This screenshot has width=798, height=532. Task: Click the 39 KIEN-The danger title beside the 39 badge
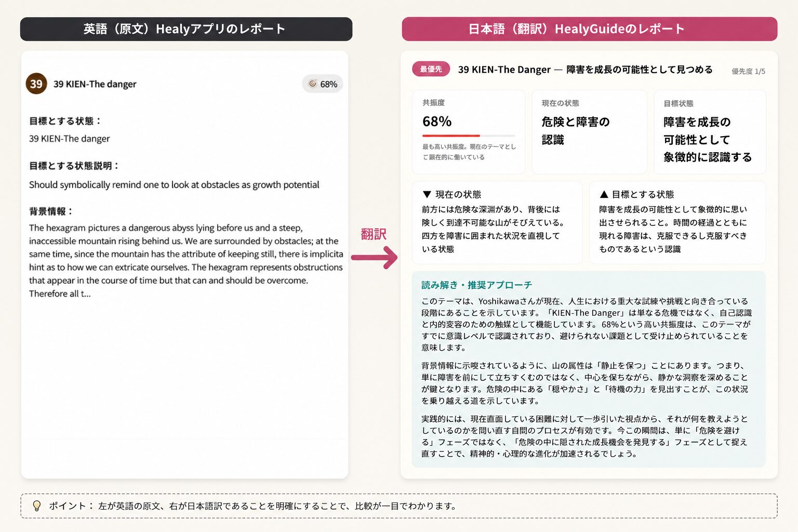(x=95, y=84)
